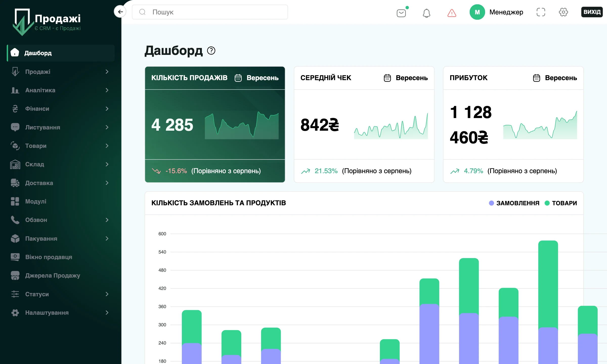Screen dimensions: 607x364
Task: Toggle the ТОВАРИ series in chart legend
Action: click(561, 203)
